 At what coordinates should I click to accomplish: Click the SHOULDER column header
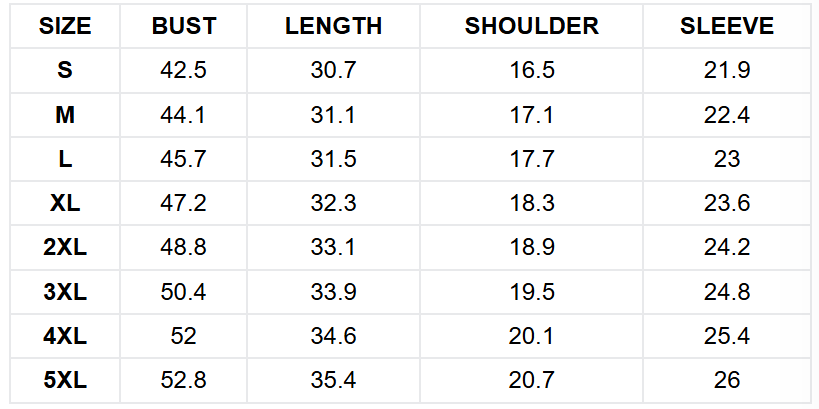pyautogui.click(x=532, y=27)
